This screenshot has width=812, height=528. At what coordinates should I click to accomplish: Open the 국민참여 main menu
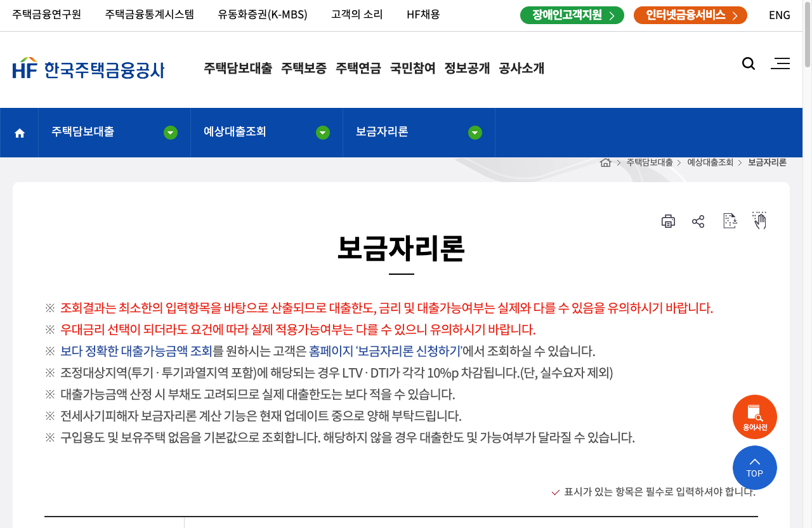(x=413, y=68)
